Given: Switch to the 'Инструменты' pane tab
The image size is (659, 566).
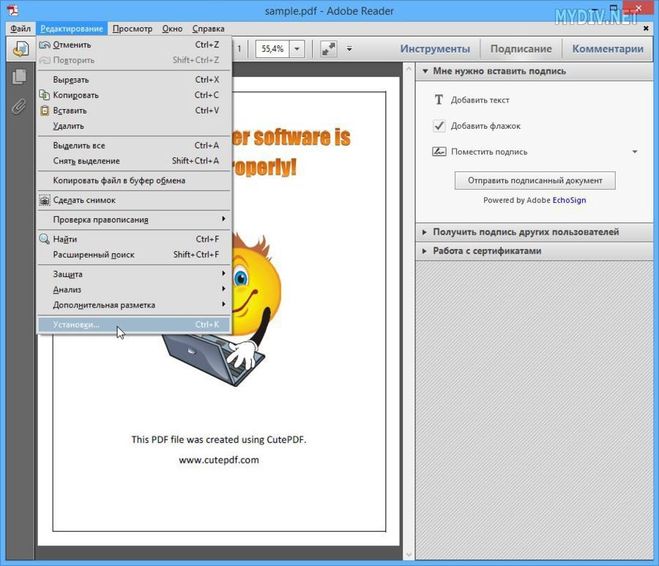Looking at the screenshot, I should pos(435,49).
